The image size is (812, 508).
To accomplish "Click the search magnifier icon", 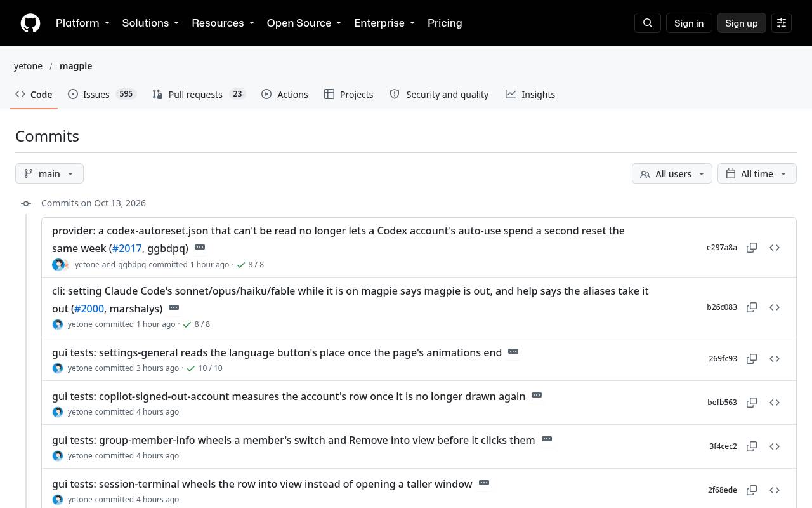I will coord(648,23).
